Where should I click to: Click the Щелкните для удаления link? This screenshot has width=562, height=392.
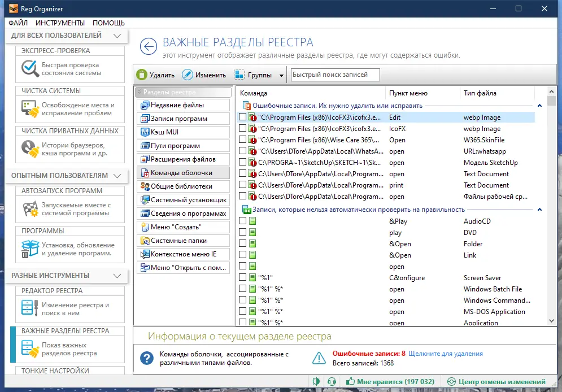coord(446,354)
